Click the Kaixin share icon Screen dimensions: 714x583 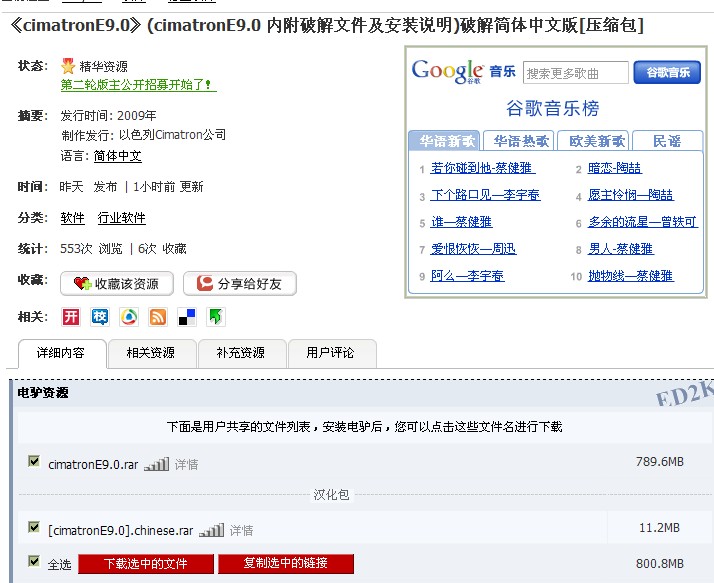tap(71, 317)
